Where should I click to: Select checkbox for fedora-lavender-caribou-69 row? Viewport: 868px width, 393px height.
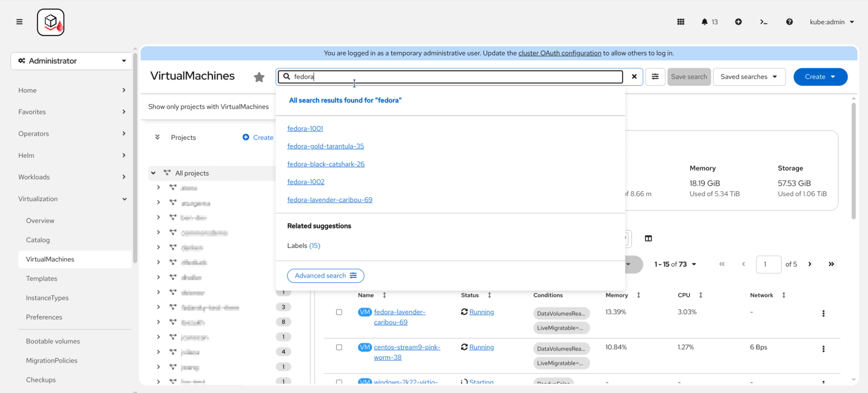339,312
